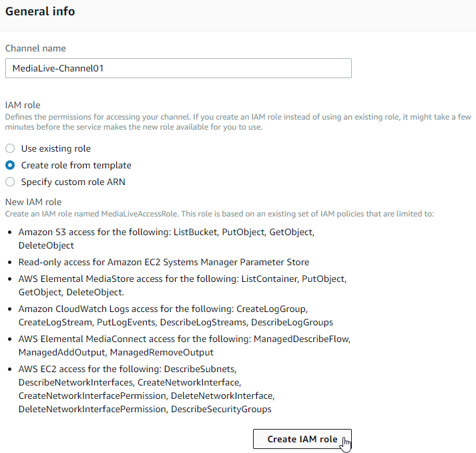
Task: Select the "Specify custom role ARN" radio button
Action: click(10, 182)
